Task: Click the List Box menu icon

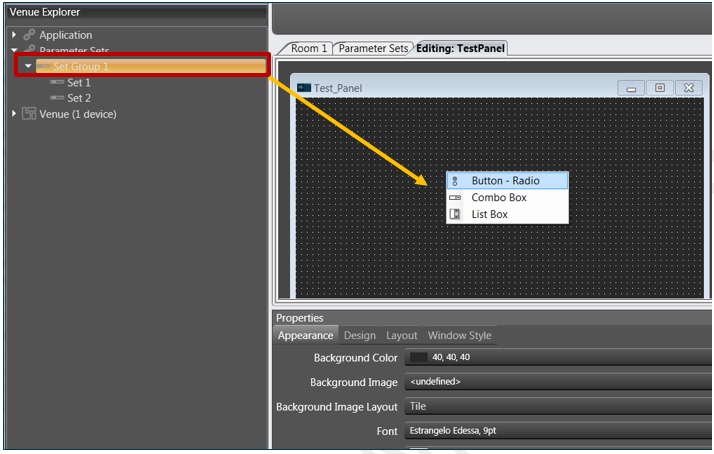Action: pyautogui.click(x=455, y=214)
